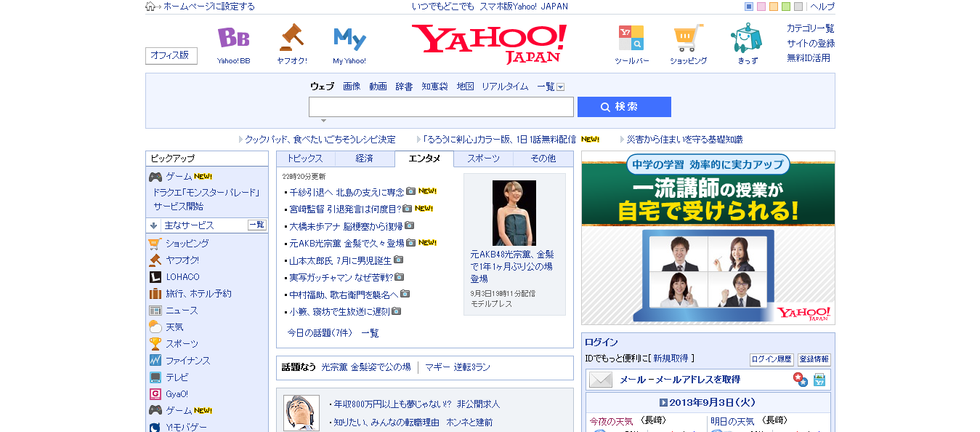The image size is (980, 432).
Task: Expand the 一覧 dropdown arrow in search categories
Action: 560,87
